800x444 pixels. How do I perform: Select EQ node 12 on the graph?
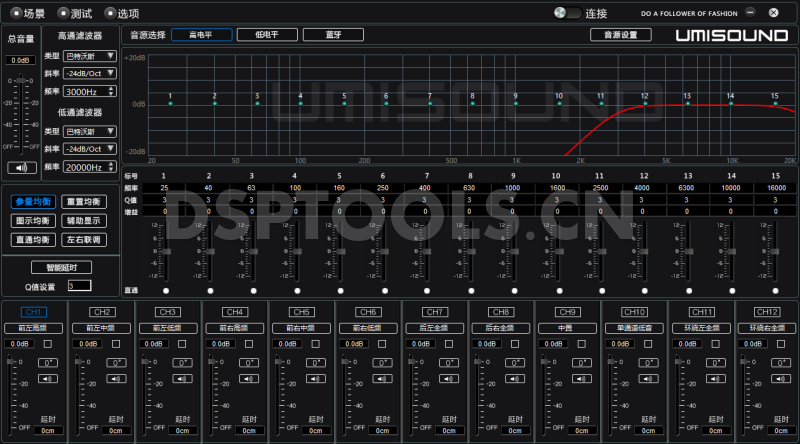point(645,104)
